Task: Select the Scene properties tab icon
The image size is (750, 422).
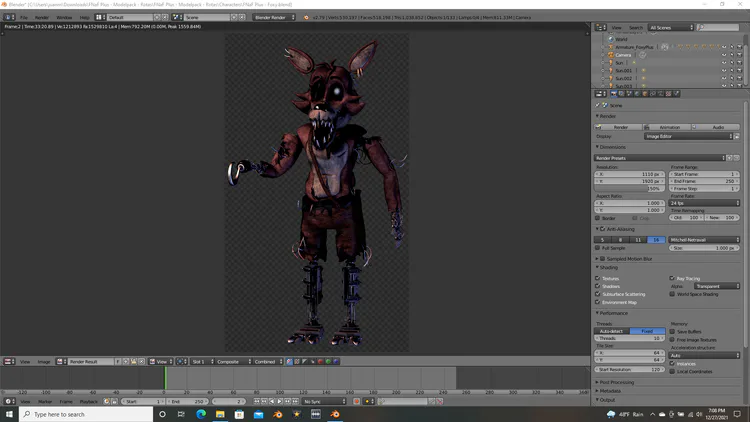Action: coord(629,94)
